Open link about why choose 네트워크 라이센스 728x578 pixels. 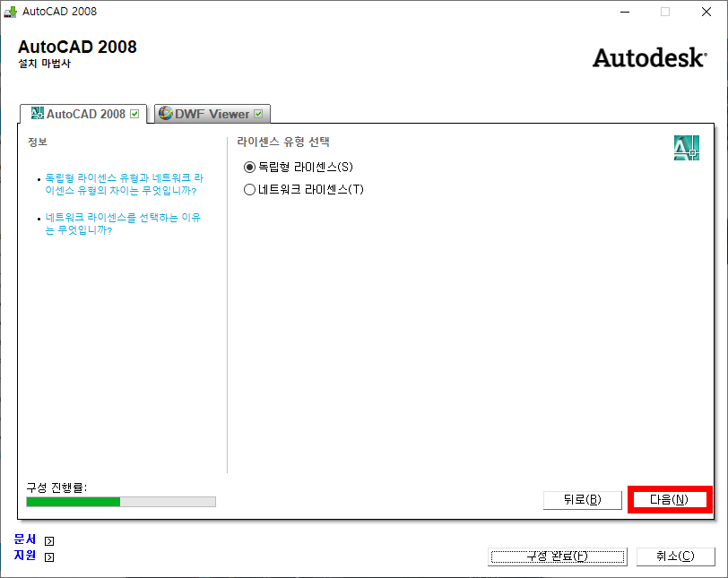pyautogui.click(x=123, y=224)
